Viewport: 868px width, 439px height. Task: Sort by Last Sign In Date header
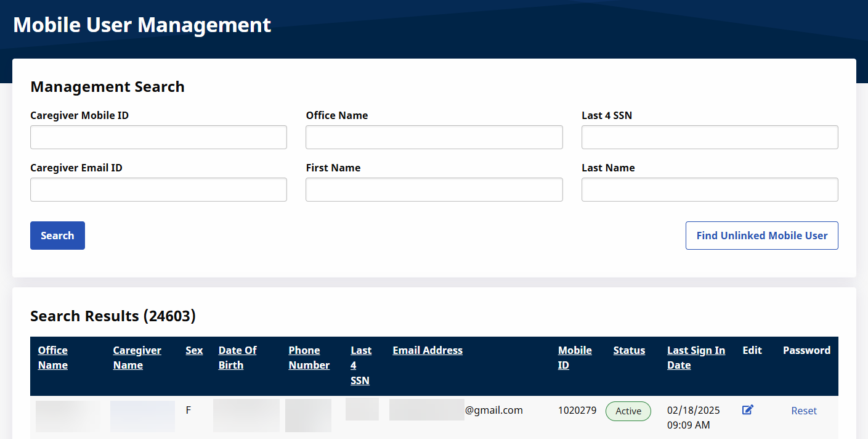tap(696, 358)
